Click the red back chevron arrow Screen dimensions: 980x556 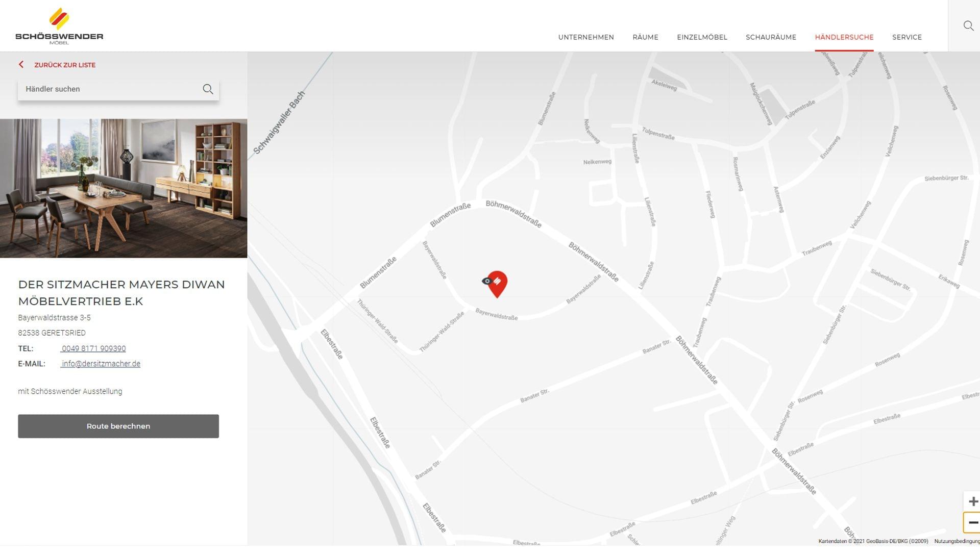pyautogui.click(x=21, y=65)
